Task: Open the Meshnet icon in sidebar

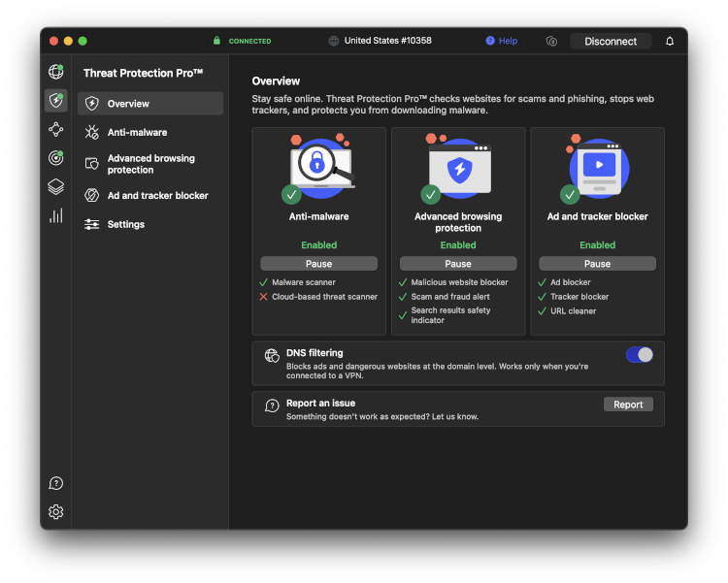Action: (x=55, y=129)
